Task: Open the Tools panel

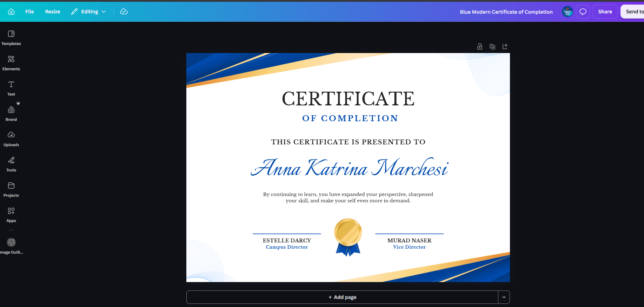Action: [11, 164]
